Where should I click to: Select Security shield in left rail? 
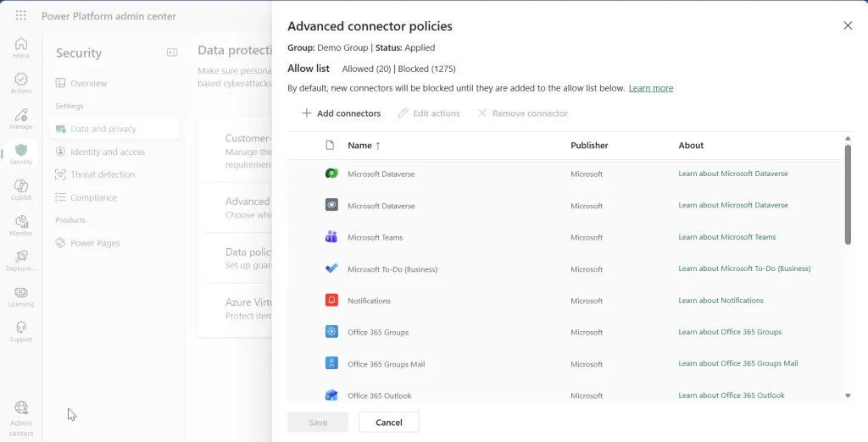(21, 154)
